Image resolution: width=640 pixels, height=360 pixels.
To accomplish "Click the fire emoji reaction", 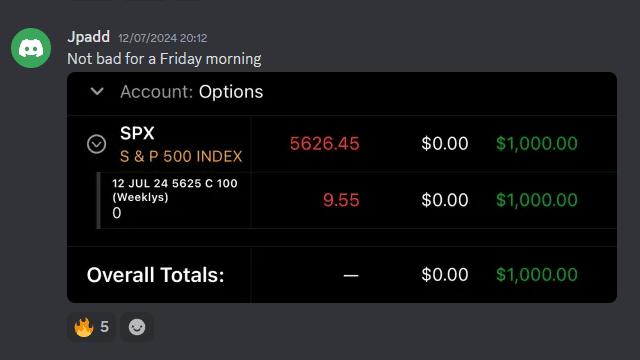I will (x=91, y=327).
